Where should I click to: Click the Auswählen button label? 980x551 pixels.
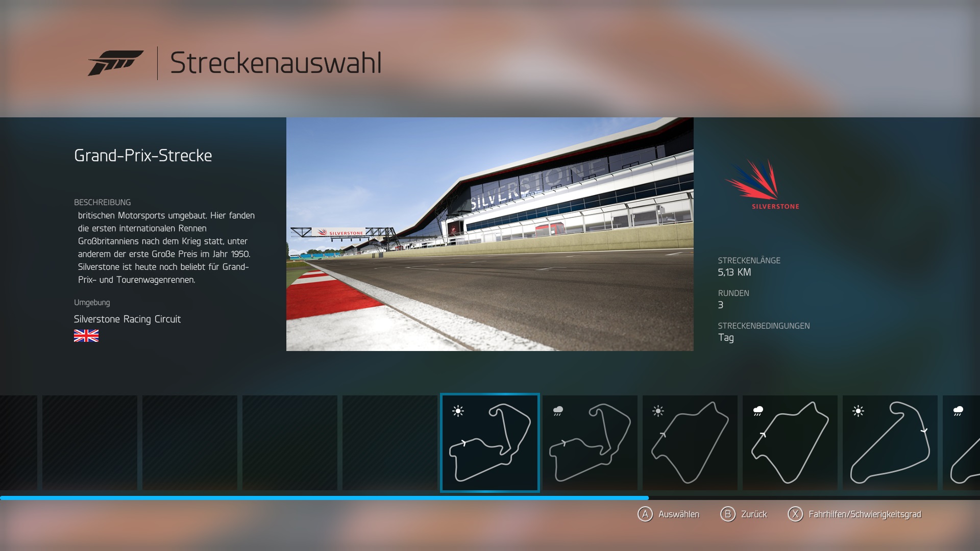tap(679, 514)
